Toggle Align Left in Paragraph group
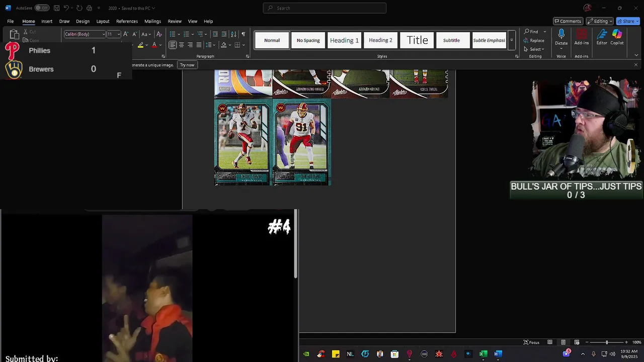644x362 pixels. [x=173, y=45]
